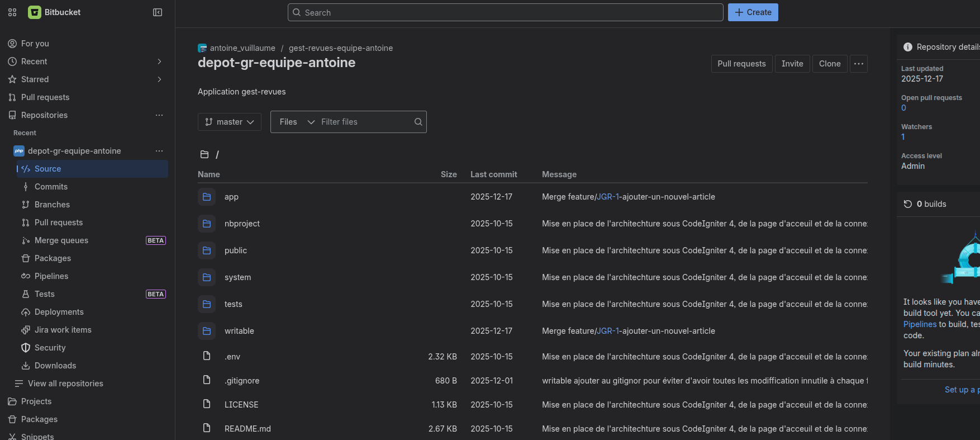Open the master branch dropdown
The width and height of the screenshot is (980, 440).
(x=230, y=122)
